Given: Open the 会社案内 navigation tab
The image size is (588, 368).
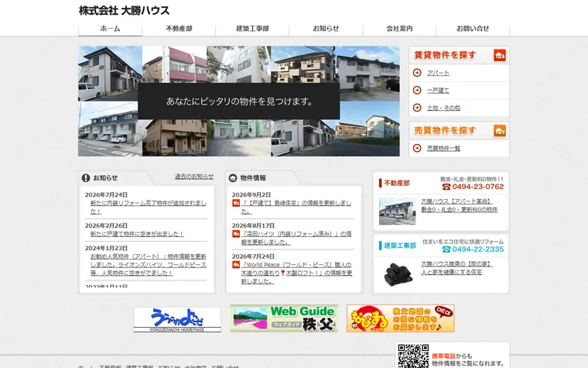Looking at the screenshot, I should point(399,29).
